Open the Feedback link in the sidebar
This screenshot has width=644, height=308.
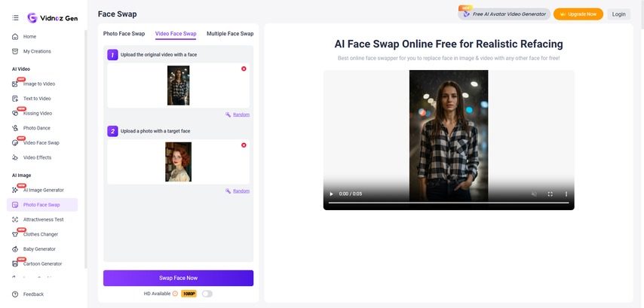pos(33,294)
